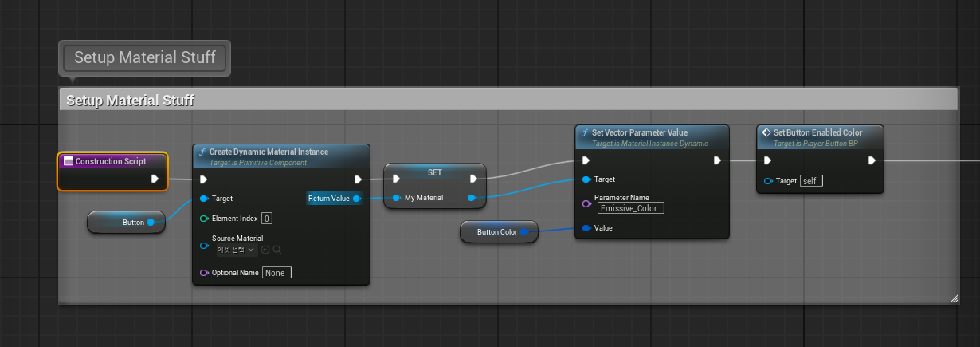The image size is (980, 347).
Task: Click the Optional Name input pin
Action: point(204,273)
